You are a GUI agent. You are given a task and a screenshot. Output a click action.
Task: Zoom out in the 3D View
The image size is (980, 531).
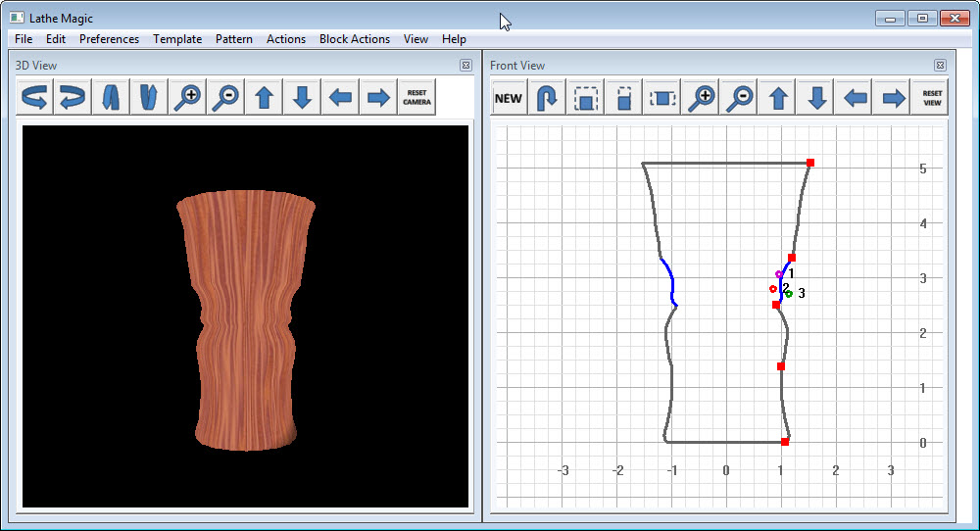point(225,97)
